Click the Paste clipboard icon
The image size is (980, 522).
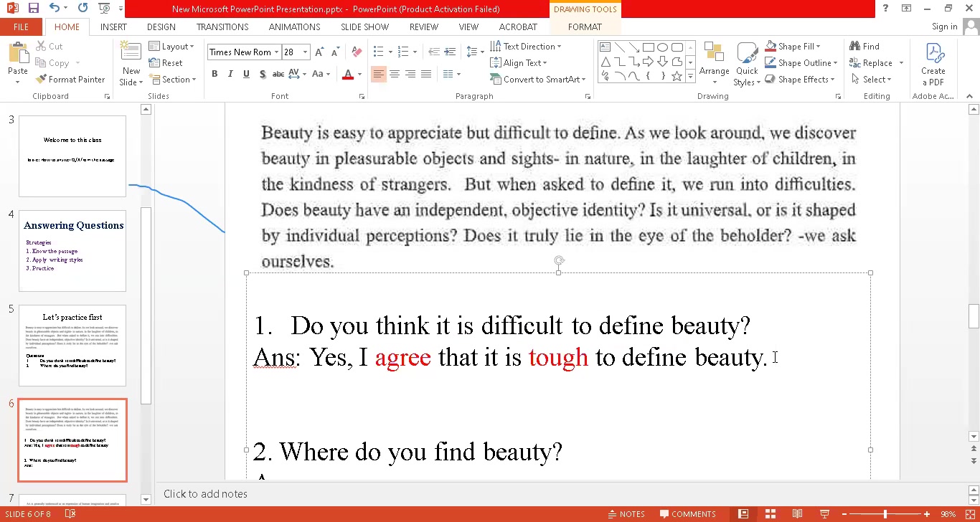click(x=18, y=54)
